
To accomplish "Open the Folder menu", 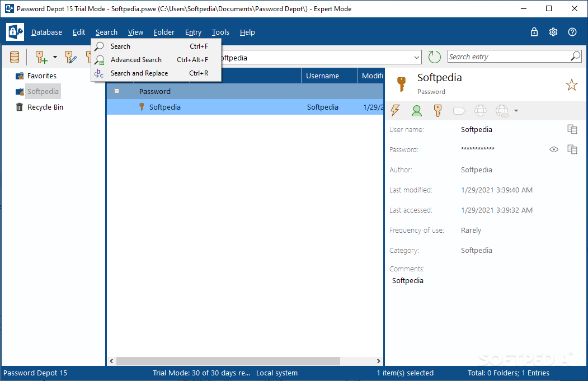I will coord(164,32).
